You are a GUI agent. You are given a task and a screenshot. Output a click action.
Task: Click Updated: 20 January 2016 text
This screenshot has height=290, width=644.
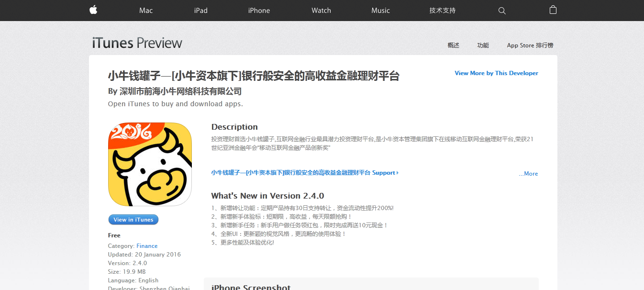click(144, 255)
